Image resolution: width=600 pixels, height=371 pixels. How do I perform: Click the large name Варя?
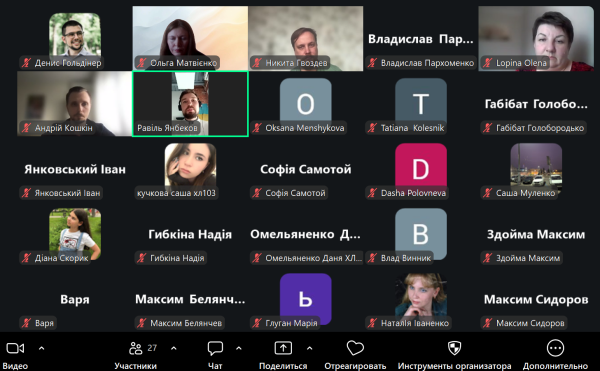[75, 299]
